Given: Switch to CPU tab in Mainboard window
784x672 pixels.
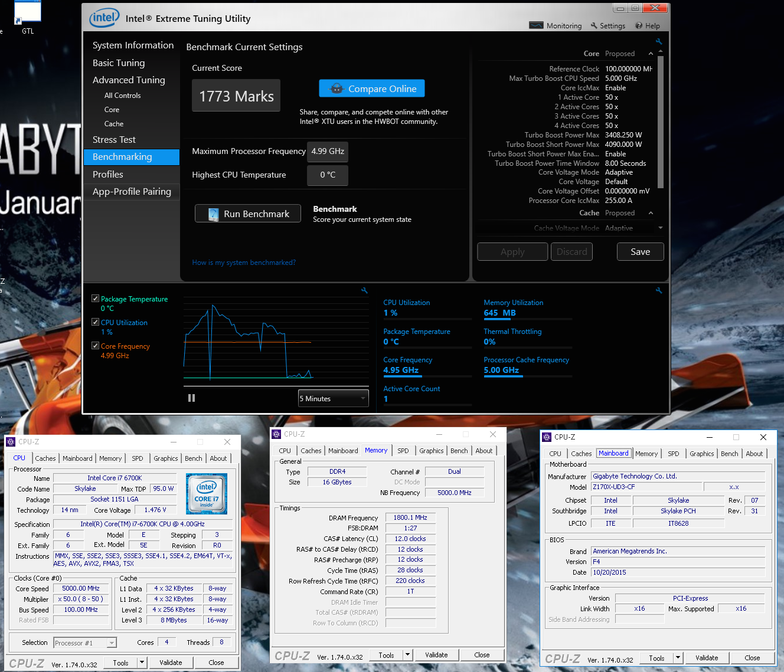Looking at the screenshot, I should click(x=555, y=454).
